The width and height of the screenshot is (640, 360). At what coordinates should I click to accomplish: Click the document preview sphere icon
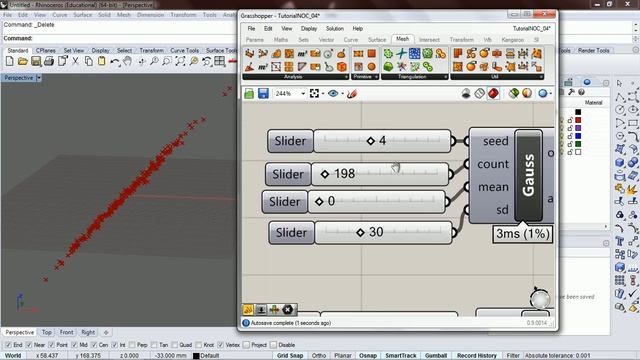coord(527,93)
